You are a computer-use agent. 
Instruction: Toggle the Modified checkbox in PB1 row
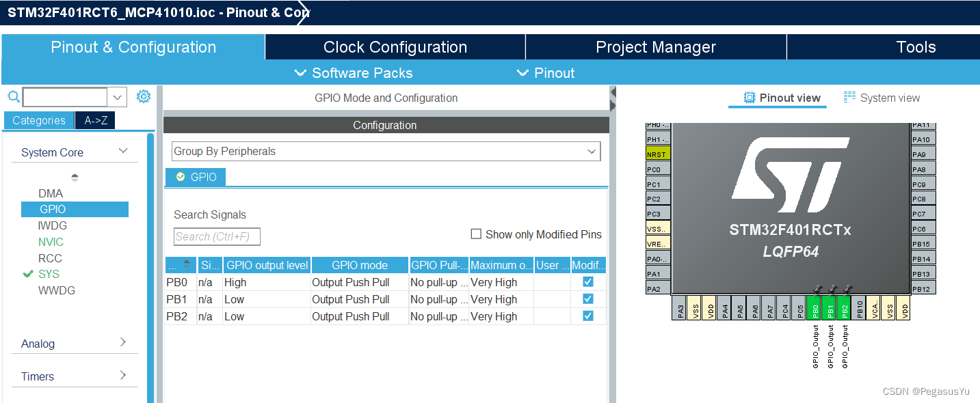pos(588,298)
